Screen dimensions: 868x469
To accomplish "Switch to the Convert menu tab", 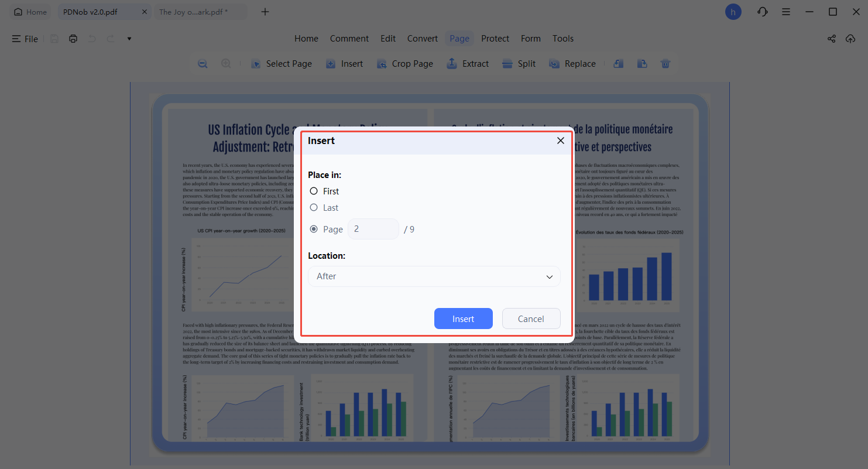I will [422, 39].
